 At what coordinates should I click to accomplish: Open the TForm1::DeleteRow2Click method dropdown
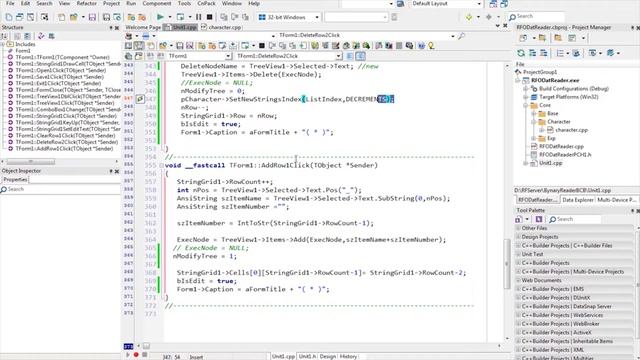pos(338,56)
